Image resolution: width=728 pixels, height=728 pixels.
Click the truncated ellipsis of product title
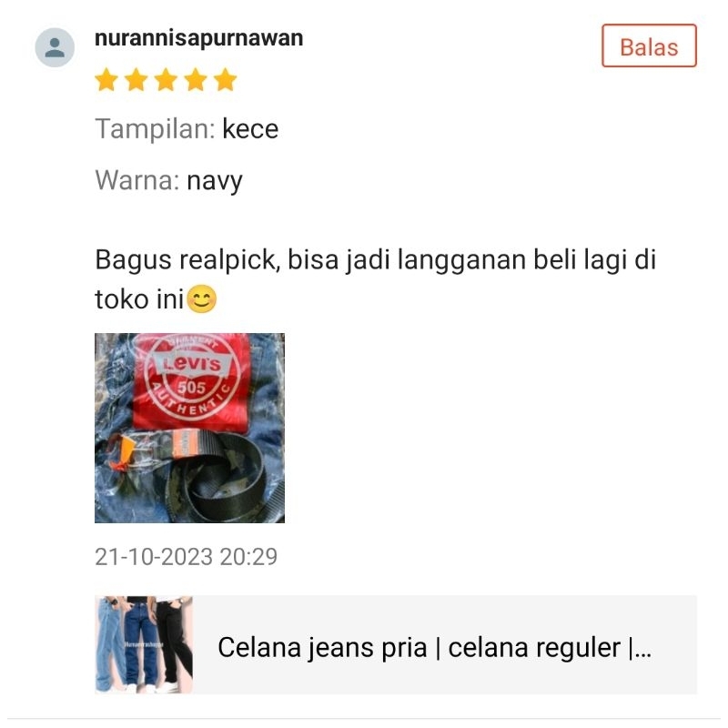point(643,648)
